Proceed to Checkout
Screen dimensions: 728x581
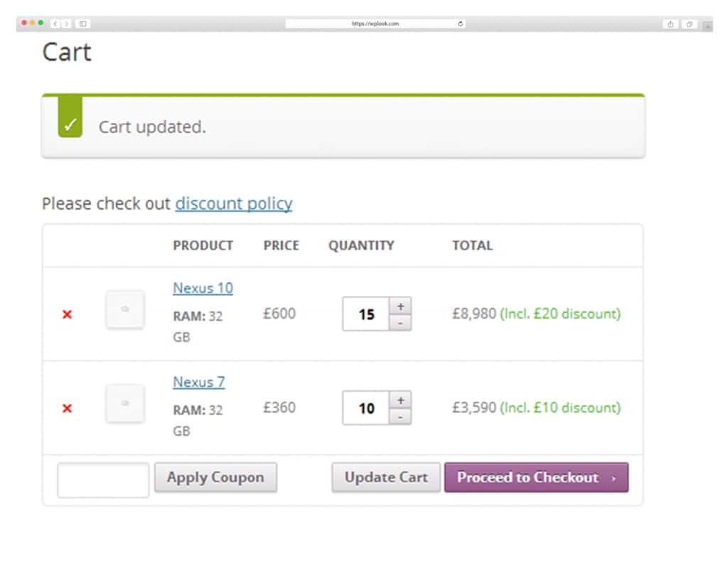tap(536, 477)
